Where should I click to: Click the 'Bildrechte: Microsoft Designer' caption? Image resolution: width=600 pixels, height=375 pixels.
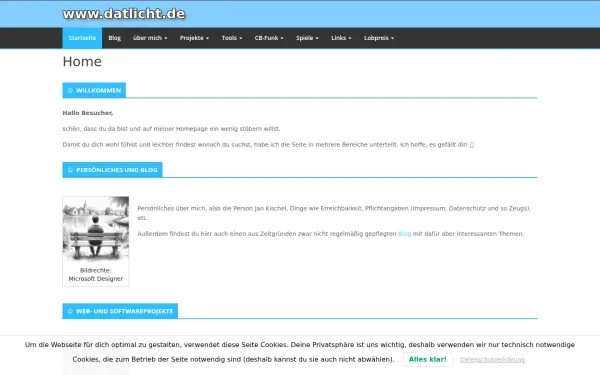point(96,274)
